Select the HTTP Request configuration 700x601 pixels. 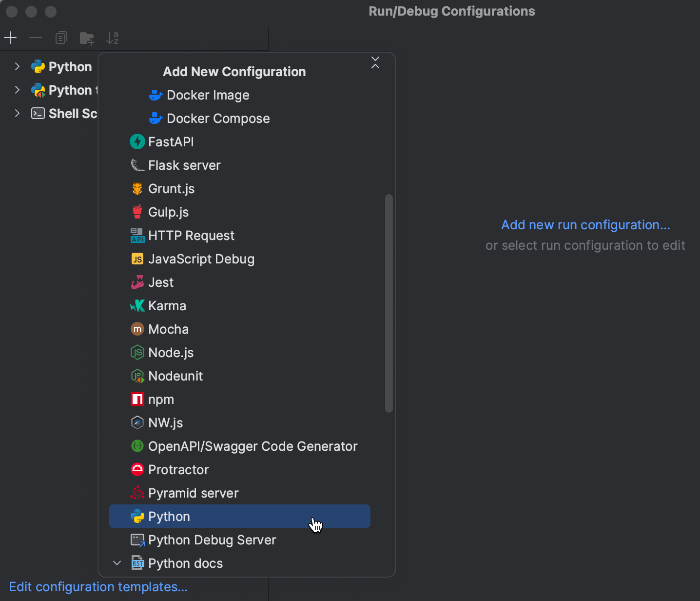[191, 235]
